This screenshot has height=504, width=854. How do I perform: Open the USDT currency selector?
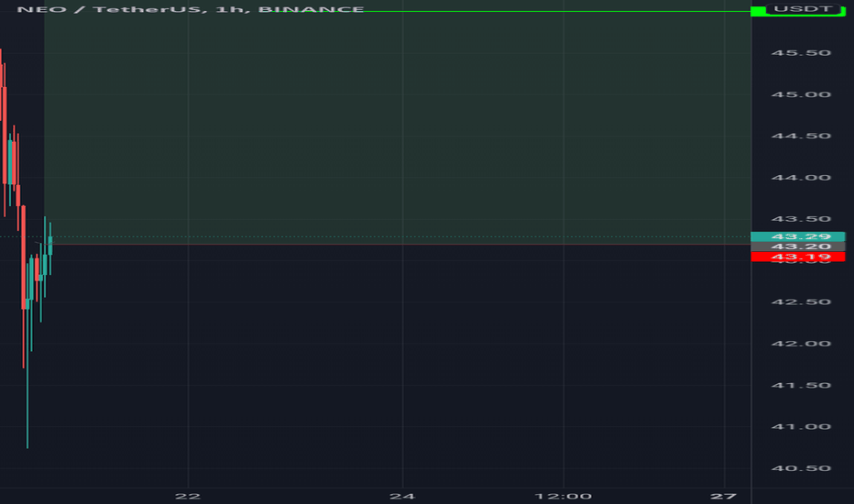click(803, 9)
